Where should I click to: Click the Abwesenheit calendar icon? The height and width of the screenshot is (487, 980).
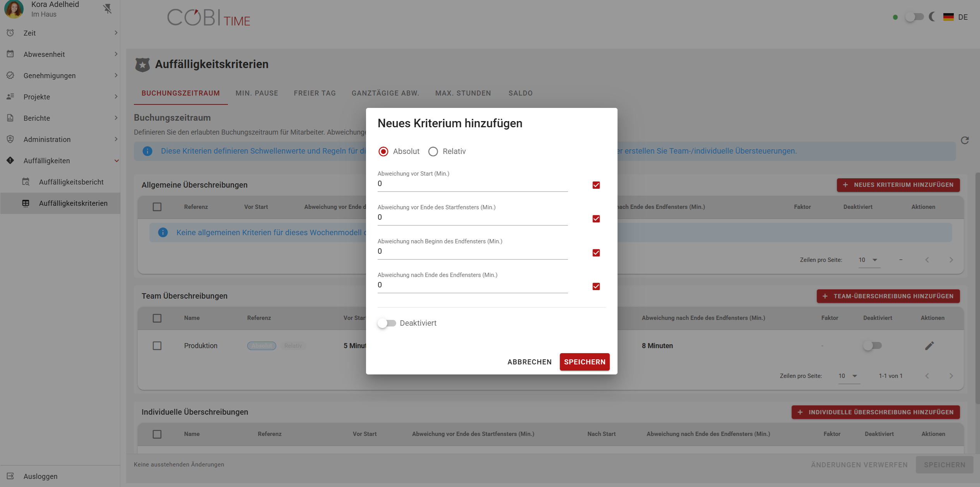[x=10, y=54]
